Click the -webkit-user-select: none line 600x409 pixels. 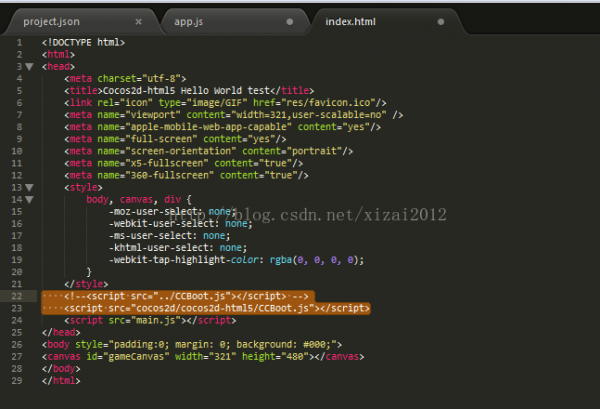[x=181, y=224]
